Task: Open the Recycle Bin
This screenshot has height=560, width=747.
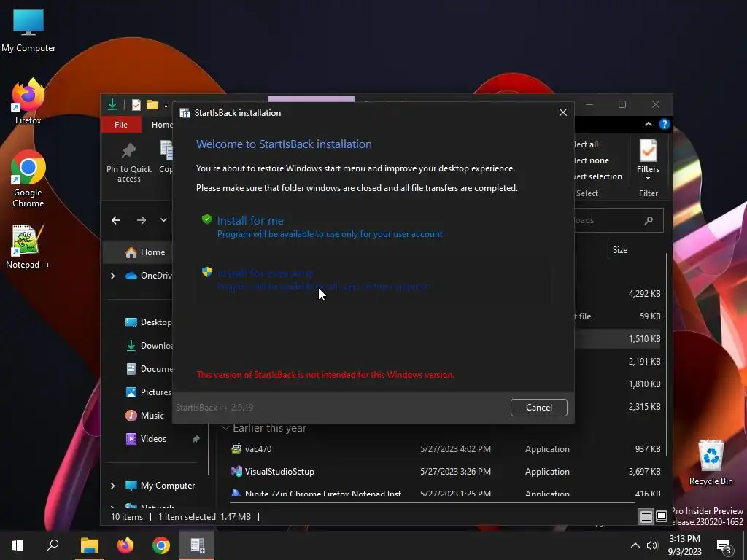Action: [711, 462]
